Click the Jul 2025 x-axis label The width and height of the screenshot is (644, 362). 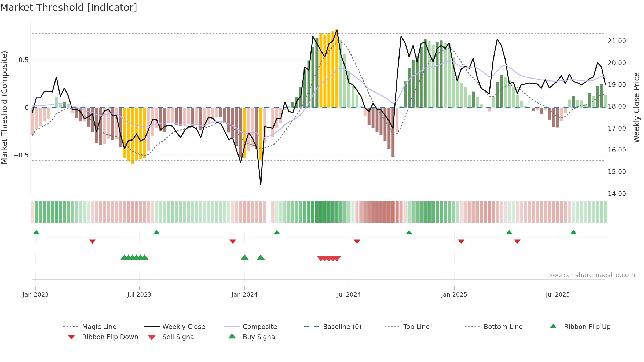[x=558, y=295]
